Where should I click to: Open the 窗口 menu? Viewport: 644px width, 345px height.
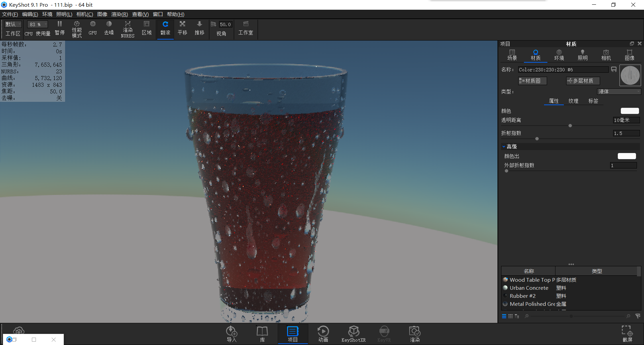pos(158,14)
